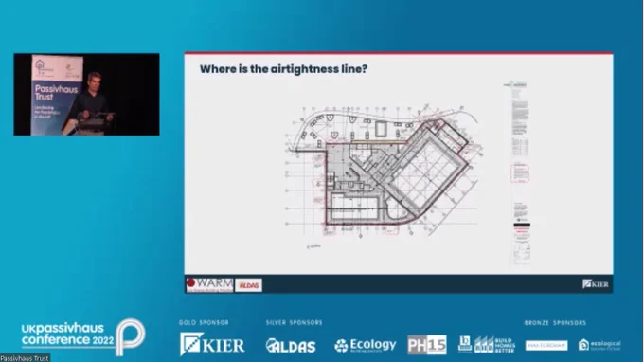
Task: Click the drawing title block column on slide
Action: [520, 172]
